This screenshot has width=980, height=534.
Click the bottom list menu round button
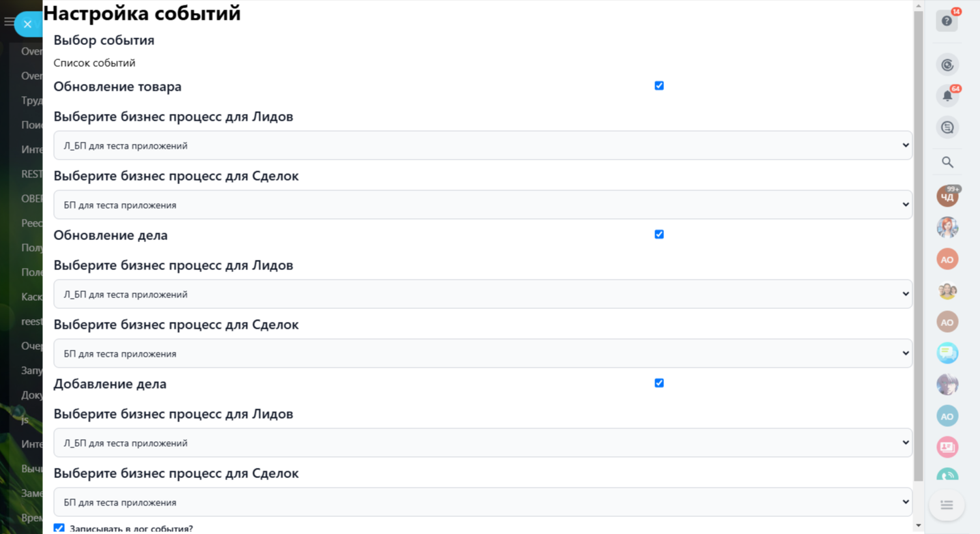(x=947, y=505)
